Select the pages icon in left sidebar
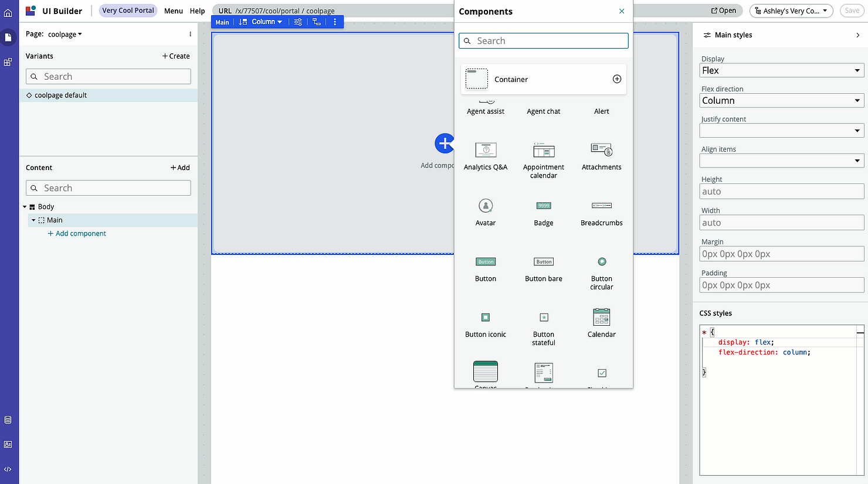The height and width of the screenshot is (484, 868). pyautogui.click(x=8, y=38)
